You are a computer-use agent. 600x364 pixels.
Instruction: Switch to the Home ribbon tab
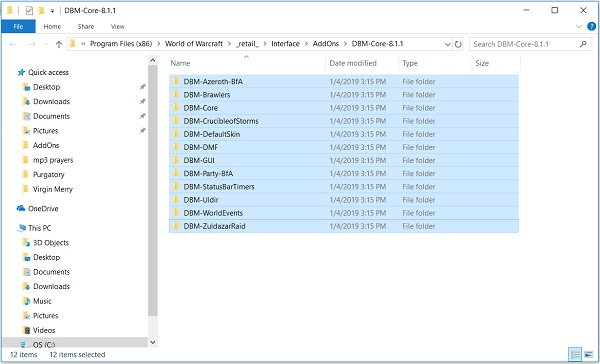[52, 26]
